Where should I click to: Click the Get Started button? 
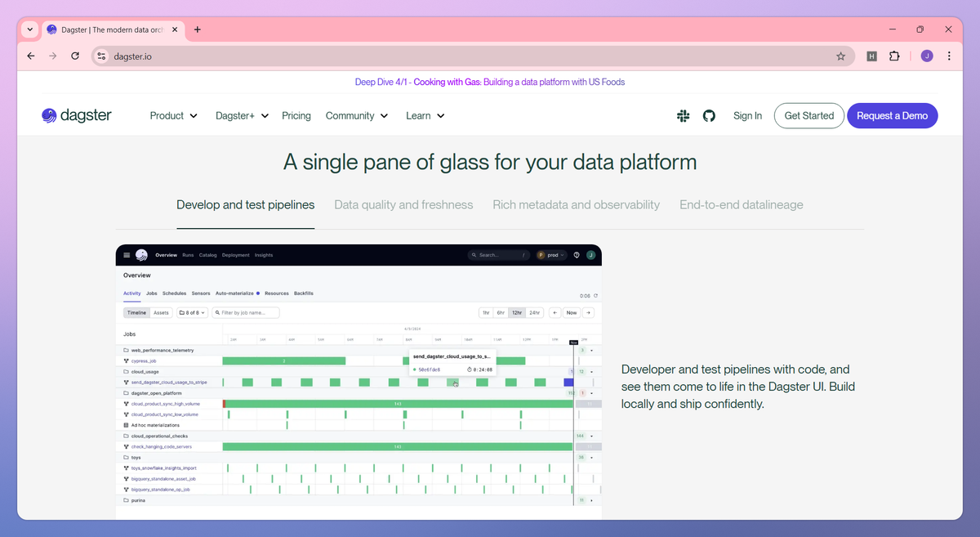coord(809,116)
